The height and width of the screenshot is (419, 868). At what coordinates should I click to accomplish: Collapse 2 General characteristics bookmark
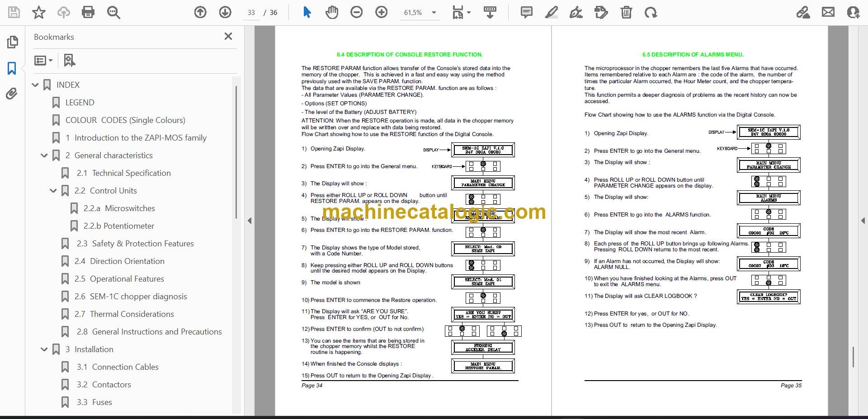44,155
